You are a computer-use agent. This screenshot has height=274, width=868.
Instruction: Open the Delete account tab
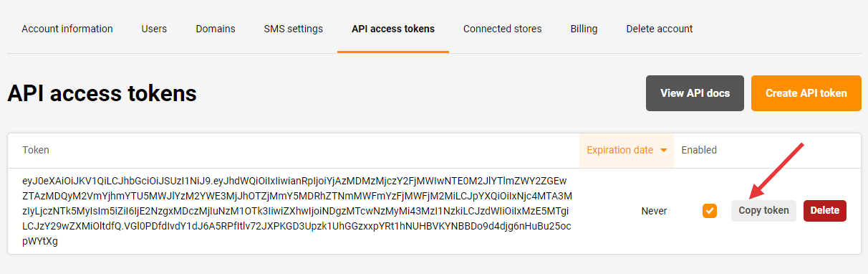660,29
